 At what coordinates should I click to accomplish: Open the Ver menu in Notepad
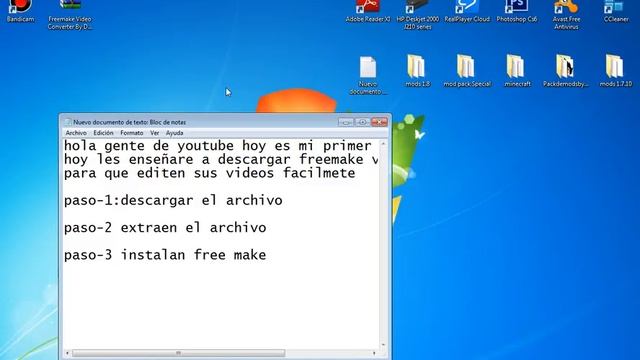[x=154, y=133]
